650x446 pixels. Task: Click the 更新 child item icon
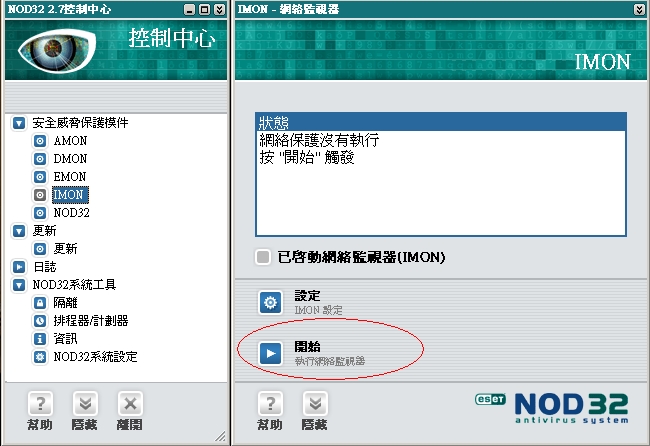[40, 249]
